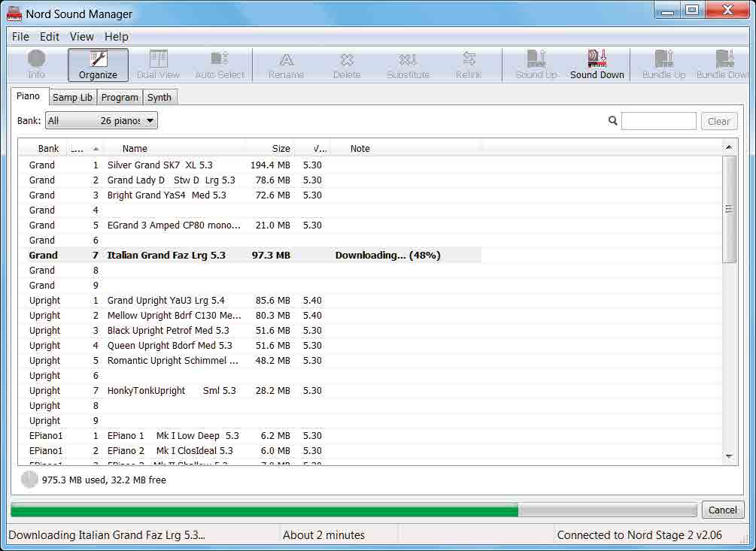Viewport: 756px width, 551px height.
Task: Click the vertical scrollbar thumb
Action: tap(729, 208)
